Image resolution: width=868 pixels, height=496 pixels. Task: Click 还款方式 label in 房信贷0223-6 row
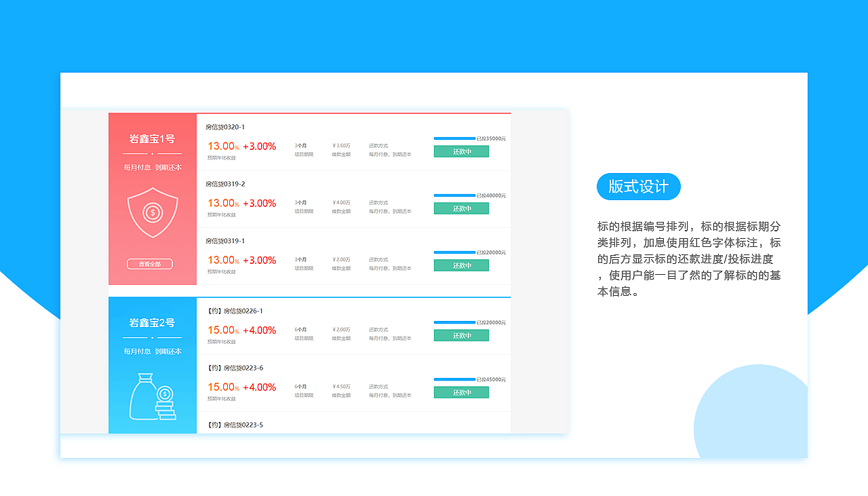click(x=378, y=386)
